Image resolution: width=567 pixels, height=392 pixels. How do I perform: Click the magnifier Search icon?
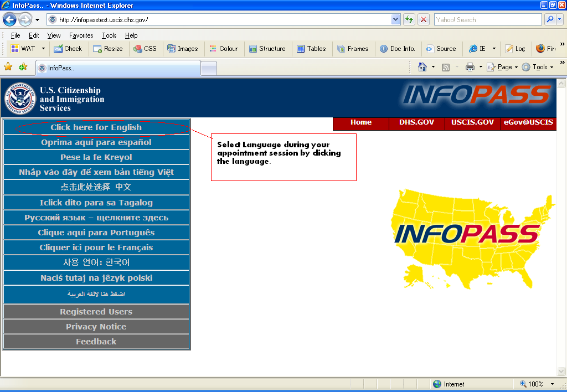pyautogui.click(x=550, y=19)
